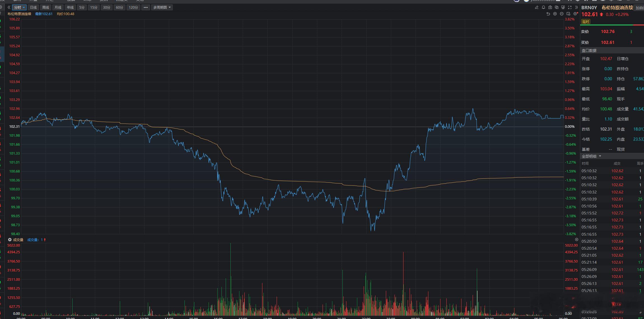Select the 120分 period
Viewport: 644px width, 319px height.
coord(133,8)
